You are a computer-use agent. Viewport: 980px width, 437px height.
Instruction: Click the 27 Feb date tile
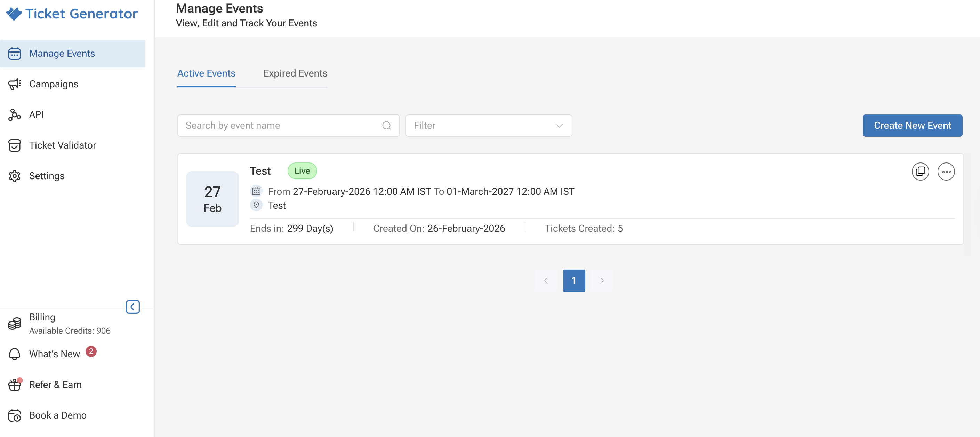(212, 199)
